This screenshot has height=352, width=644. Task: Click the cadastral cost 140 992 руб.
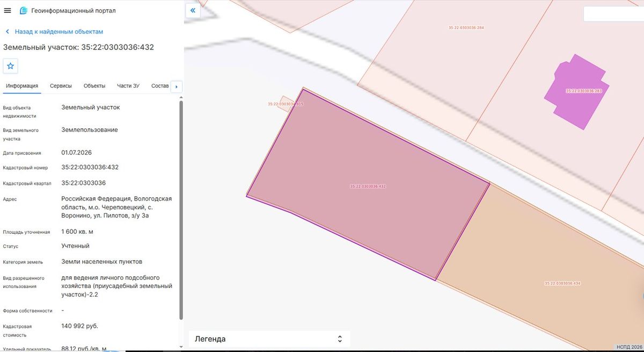pyautogui.click(x=80, y=326)
